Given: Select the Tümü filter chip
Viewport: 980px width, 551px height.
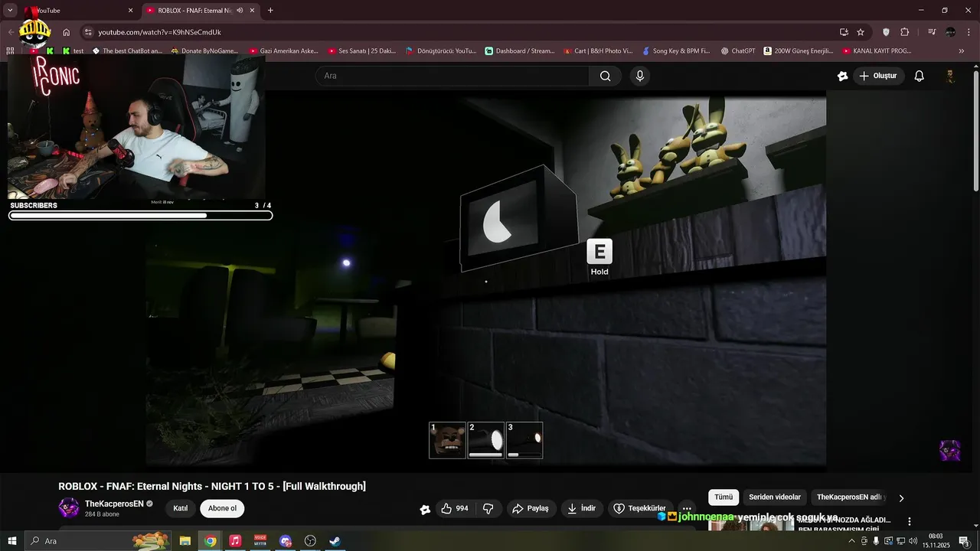Looking at the screenshot, I should (x=724, y=497).
